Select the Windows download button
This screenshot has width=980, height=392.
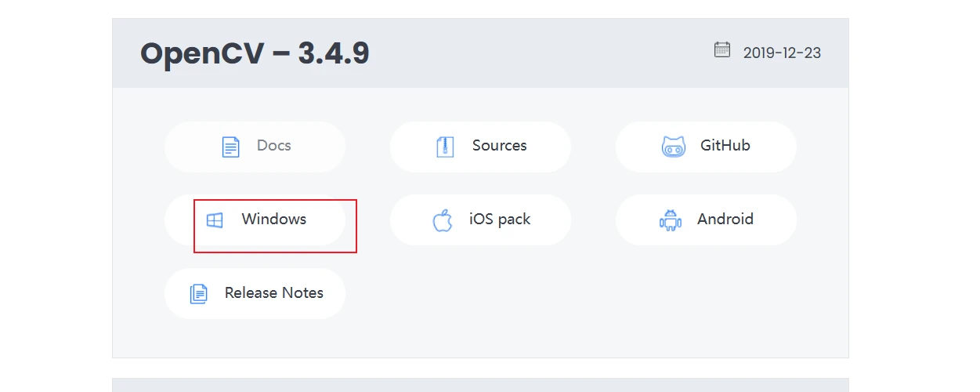click(x=273, y=220)
